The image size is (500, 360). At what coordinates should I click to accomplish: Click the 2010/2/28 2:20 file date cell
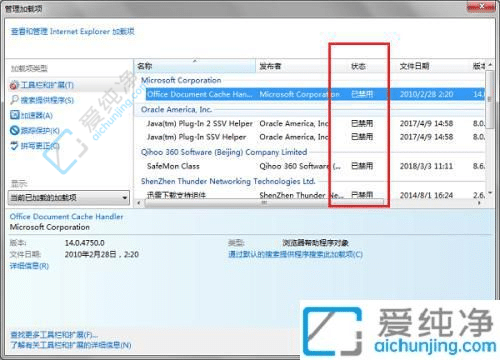[x=426, y=94]
